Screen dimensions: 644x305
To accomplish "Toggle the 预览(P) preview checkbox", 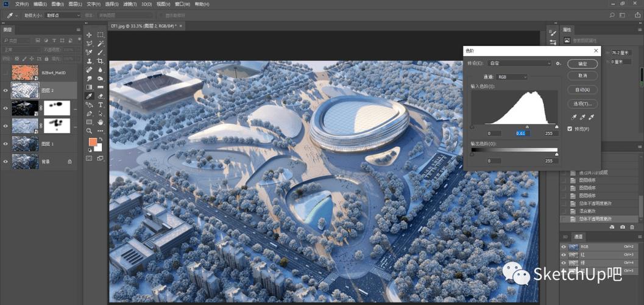I will tap(570, 129).
